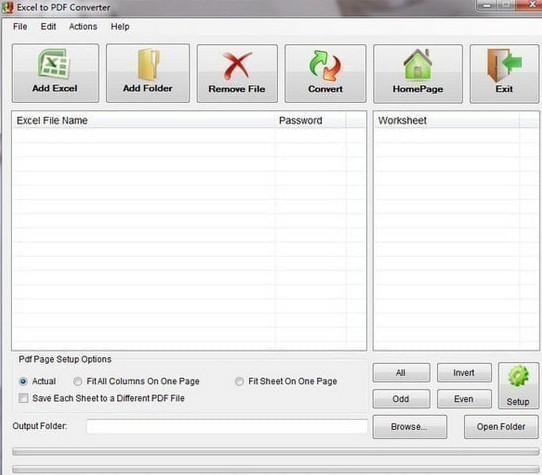Click the app icon in the title bar
Screen dimensions: 542x475
pos(7,7)
